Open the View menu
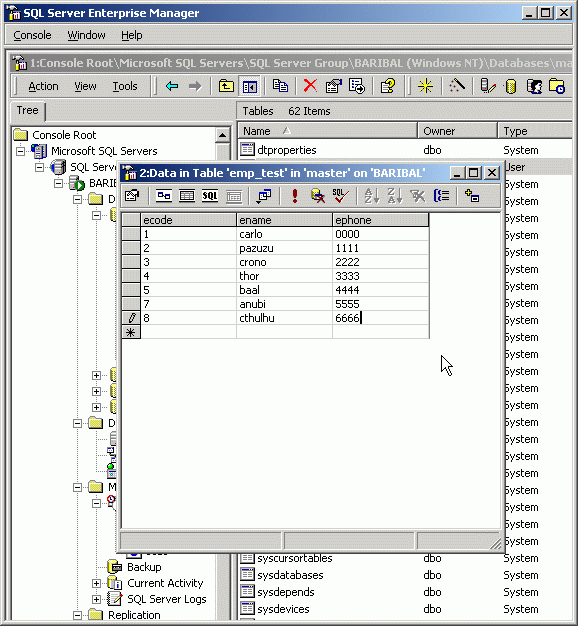The height and width of the screenshot is (626, 578). [x=85, y=86]
